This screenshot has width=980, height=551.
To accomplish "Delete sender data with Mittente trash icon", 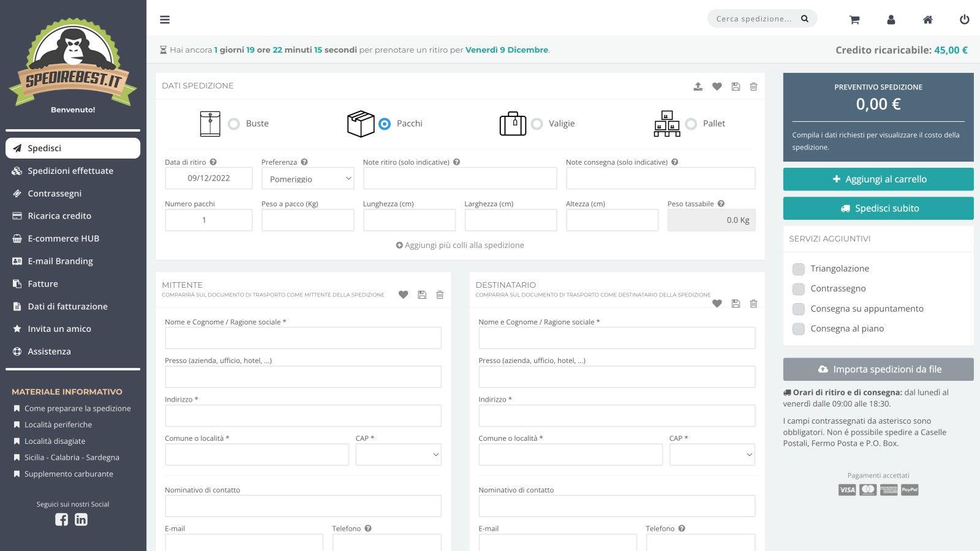I will (440, 295).
